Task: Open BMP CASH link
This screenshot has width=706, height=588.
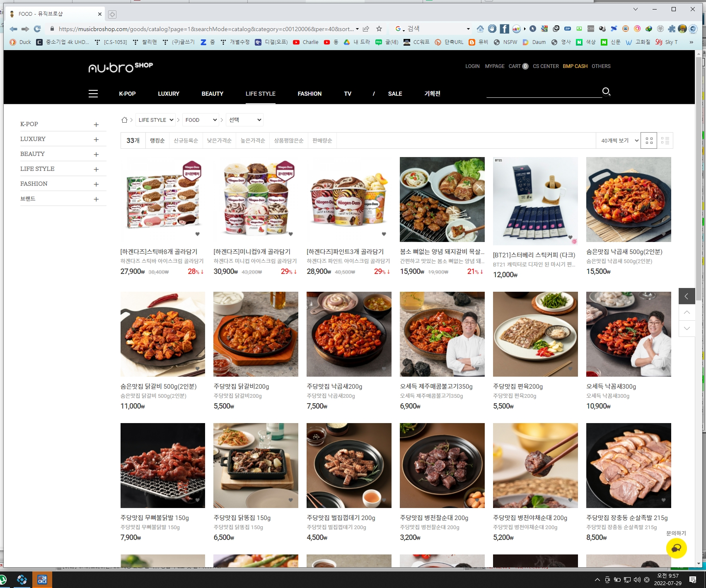Action: [x=575, y=66]
